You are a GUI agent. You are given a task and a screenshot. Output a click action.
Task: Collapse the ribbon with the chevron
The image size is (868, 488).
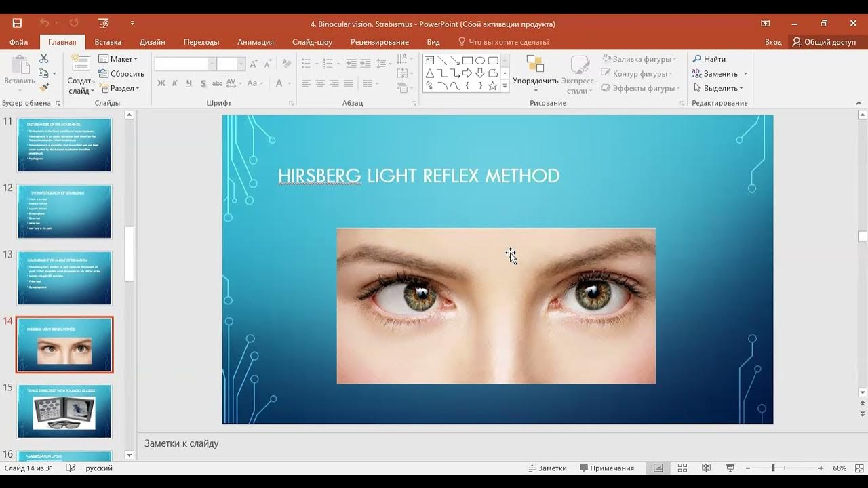[859, 103]
